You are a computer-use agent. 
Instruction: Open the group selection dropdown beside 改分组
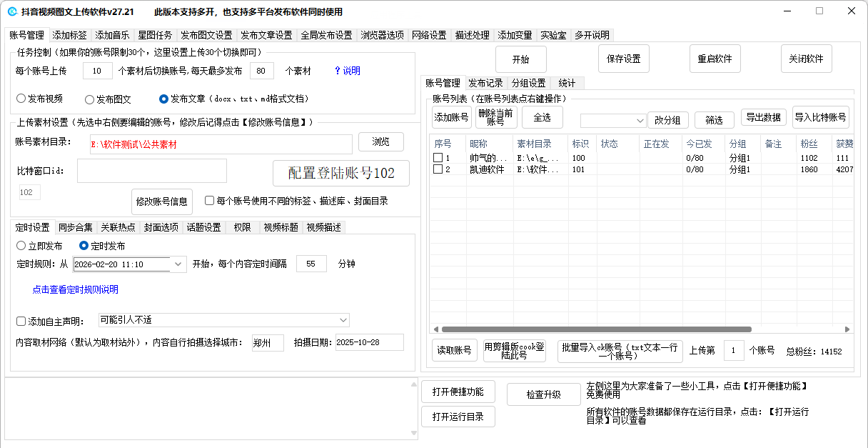point(639,121)
